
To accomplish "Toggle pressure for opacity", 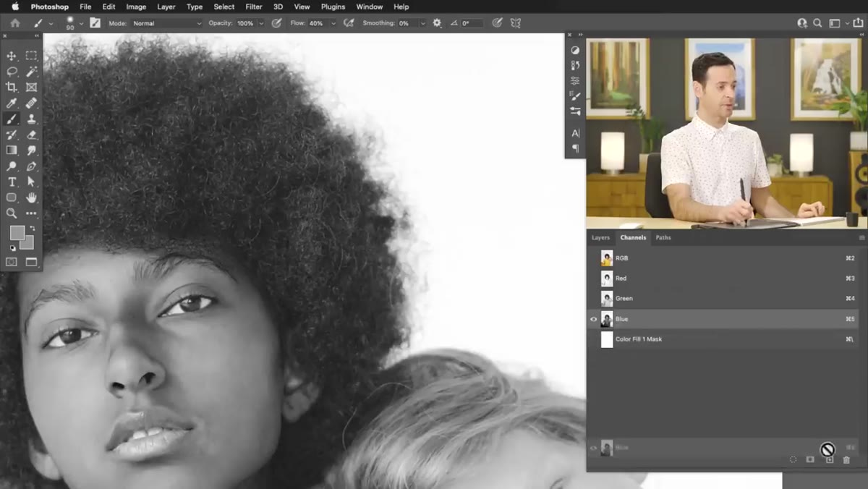I will click(276, 23).
